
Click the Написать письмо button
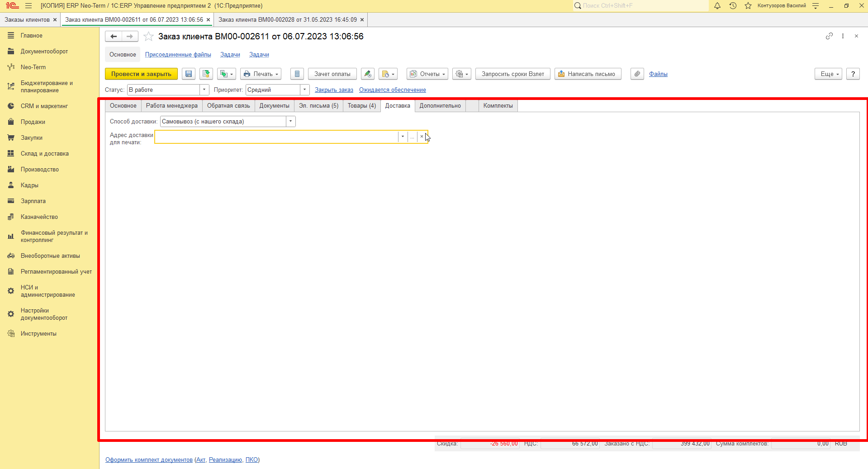[588, 74]
